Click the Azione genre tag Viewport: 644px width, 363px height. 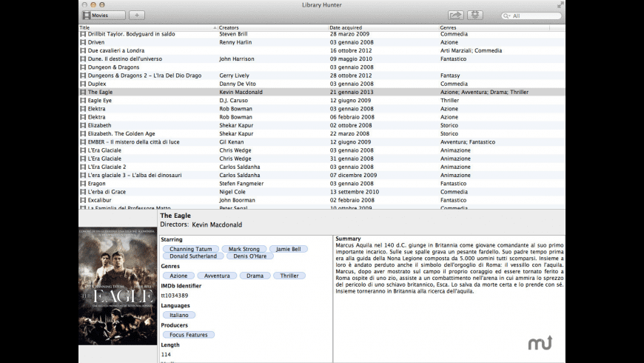[x=178, y=276]
